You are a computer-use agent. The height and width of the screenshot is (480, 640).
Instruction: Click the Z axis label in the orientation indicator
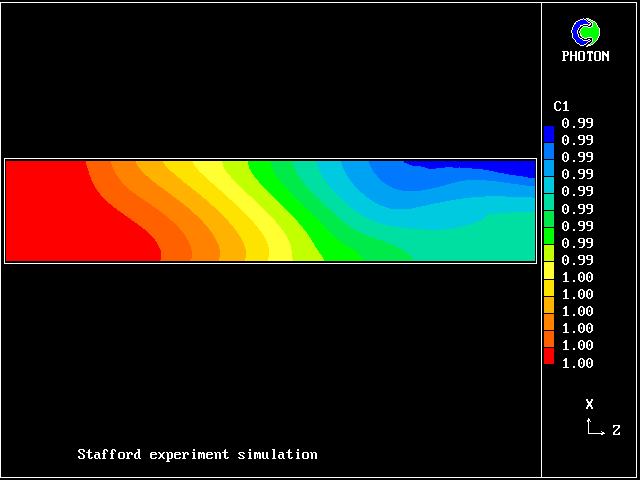coord(616,431)
